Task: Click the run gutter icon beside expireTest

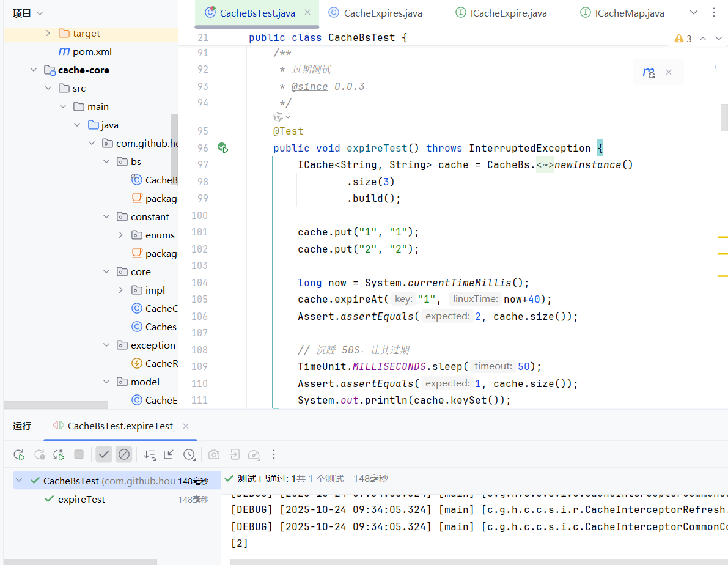Action: [222, 148]
